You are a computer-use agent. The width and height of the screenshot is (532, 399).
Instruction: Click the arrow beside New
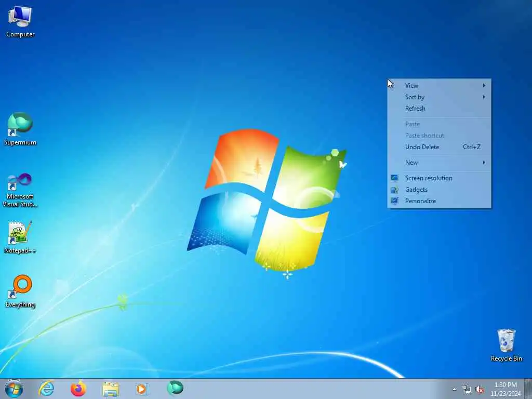[484, 163]
